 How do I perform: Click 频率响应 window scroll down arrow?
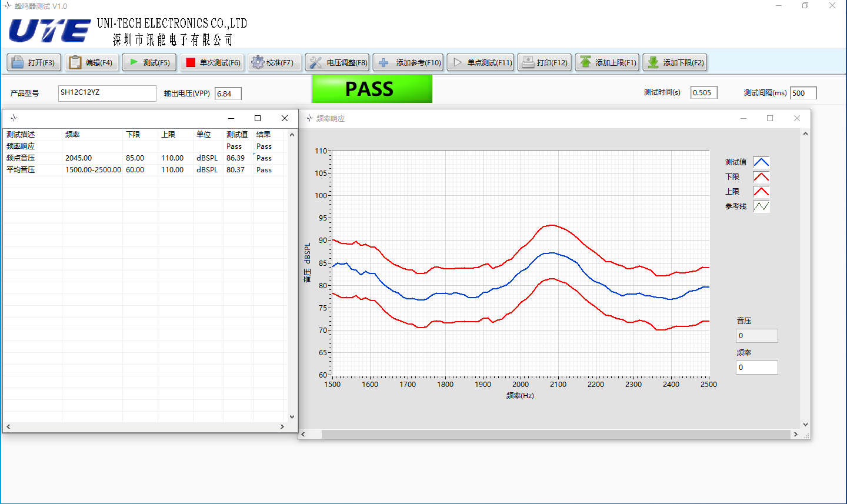805,424
